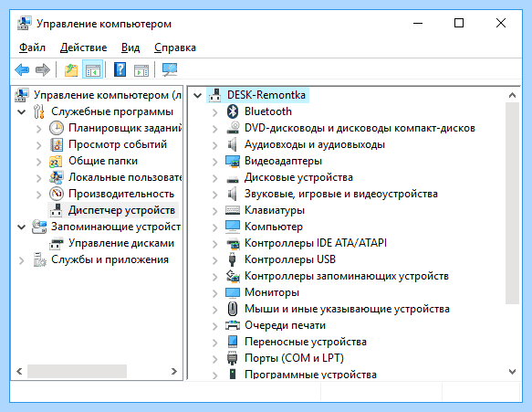
Task: Collapse the Запоминающие устройства node
Action: (21, 227)
